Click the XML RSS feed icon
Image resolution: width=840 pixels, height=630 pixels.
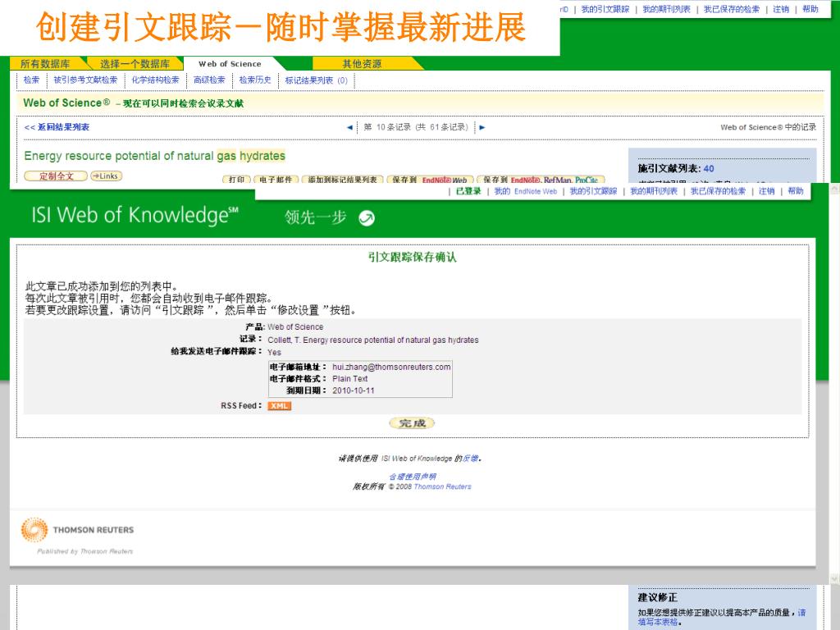[279, 406]
